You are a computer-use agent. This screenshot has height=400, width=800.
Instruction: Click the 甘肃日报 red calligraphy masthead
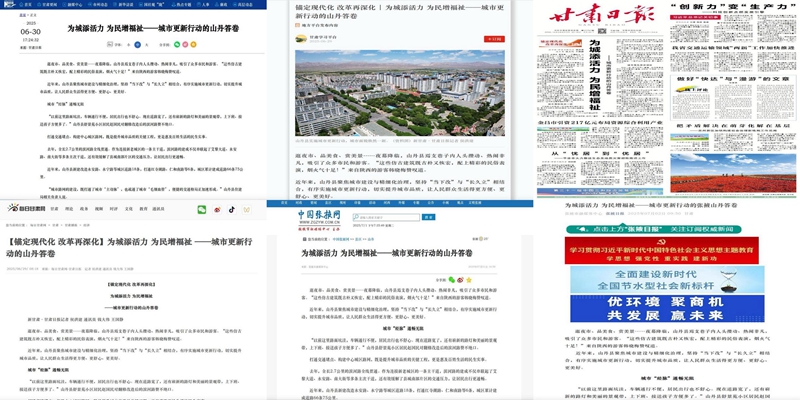point(602,14)
